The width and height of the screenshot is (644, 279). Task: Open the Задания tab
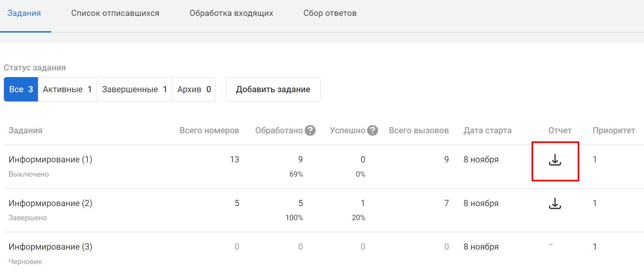[24, 13]
